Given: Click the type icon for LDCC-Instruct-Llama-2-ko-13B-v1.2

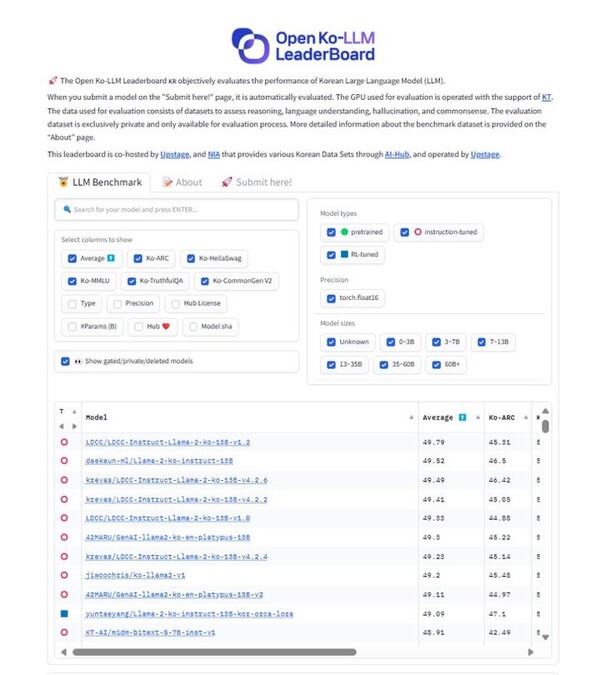Looking at the screenshot, I should click(64, 442).
